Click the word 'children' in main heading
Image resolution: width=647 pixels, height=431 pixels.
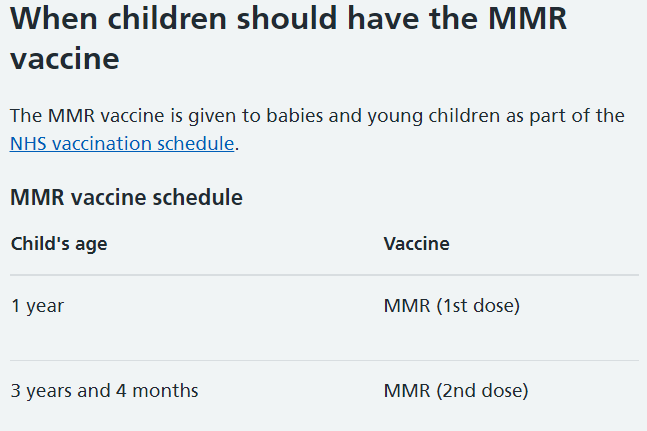click(x=167, y=19)
